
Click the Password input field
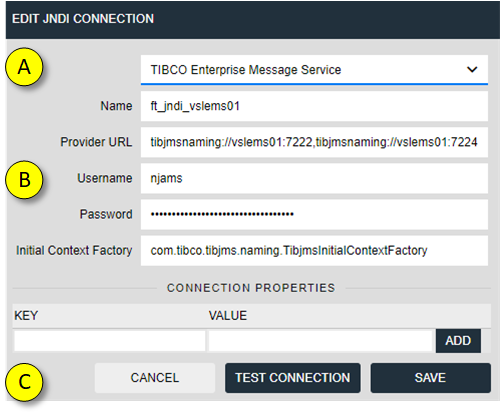pyautogui.click(x=314, y=214)
